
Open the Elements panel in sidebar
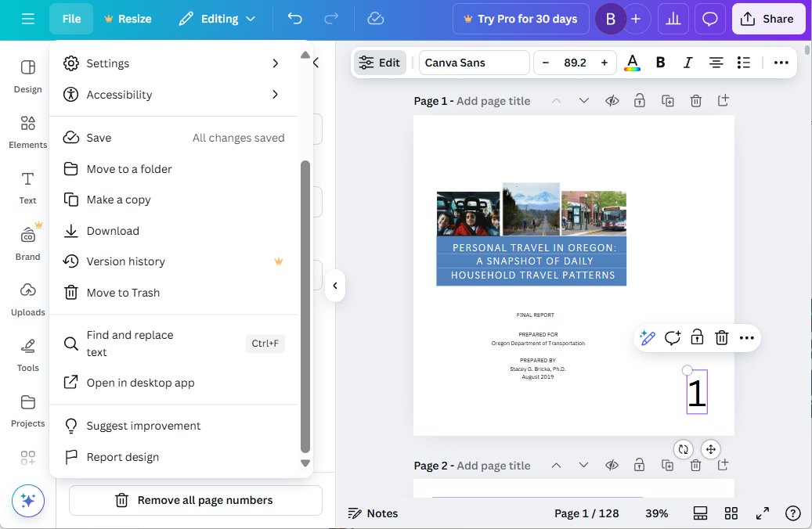[x=27, y=131]
